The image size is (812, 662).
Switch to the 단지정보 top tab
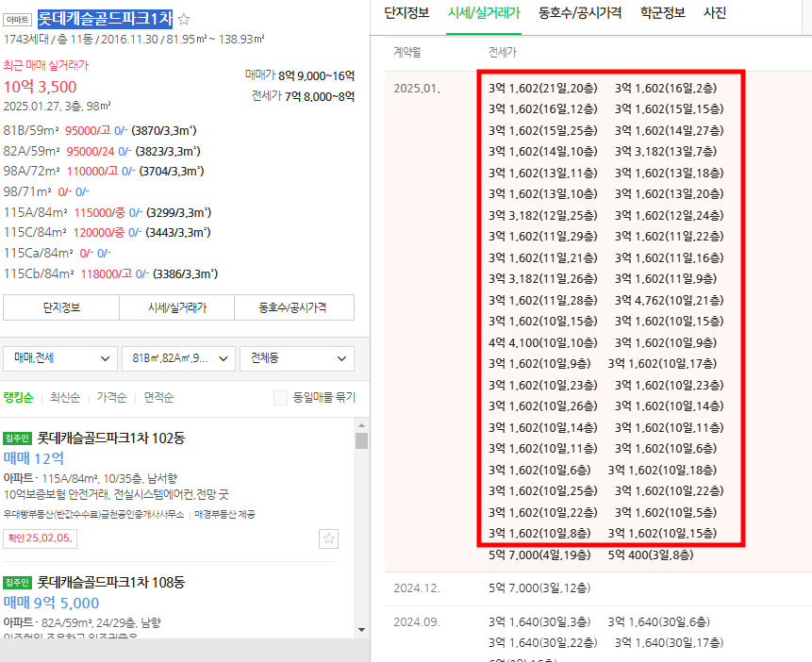(x=406, y=13)
